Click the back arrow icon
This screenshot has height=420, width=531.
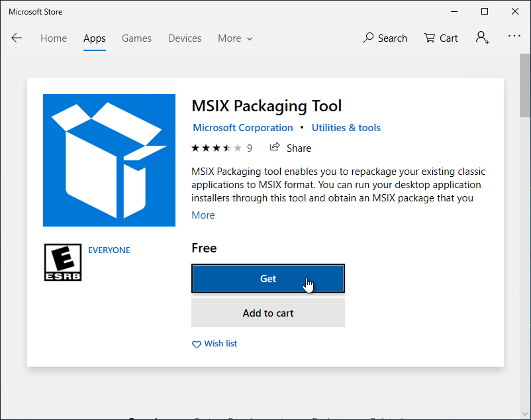coord(17,38)
